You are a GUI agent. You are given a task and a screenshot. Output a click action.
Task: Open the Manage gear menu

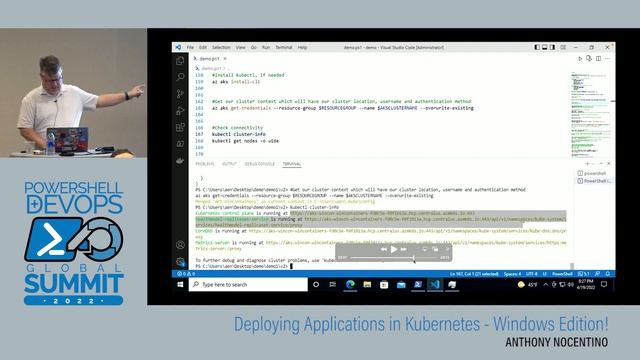180,262
